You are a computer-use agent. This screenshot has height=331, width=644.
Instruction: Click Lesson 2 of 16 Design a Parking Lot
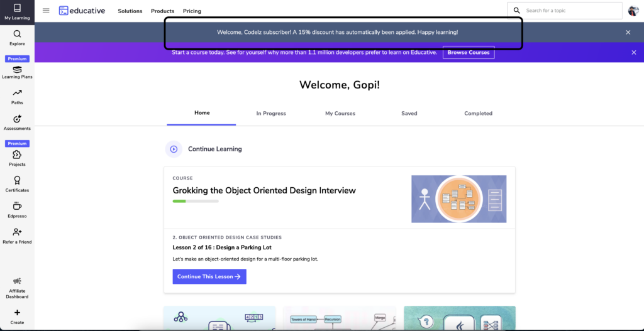click(222, 247)
